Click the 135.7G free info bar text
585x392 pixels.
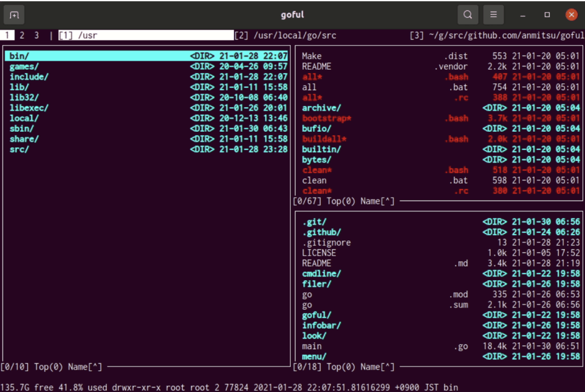(27, 387)
